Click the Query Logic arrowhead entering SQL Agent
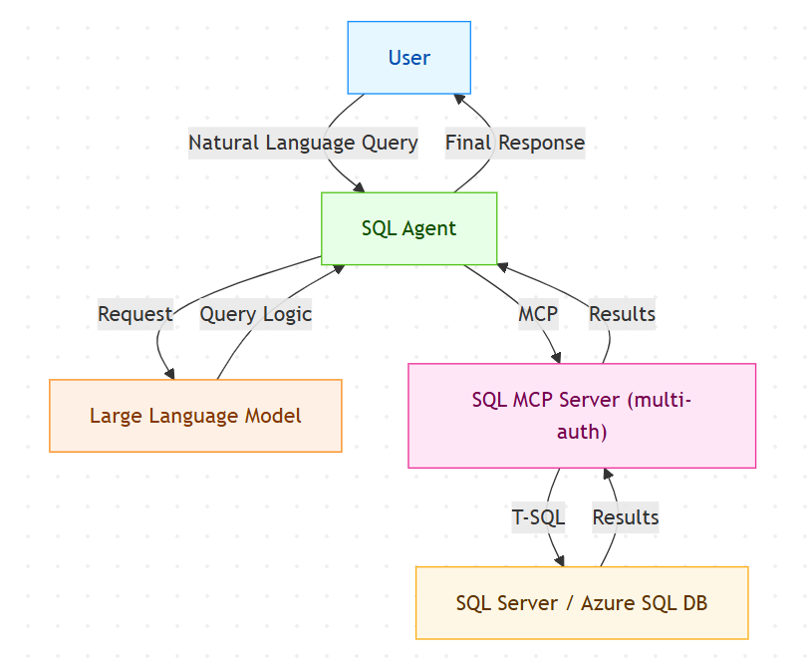 point(337,270)
